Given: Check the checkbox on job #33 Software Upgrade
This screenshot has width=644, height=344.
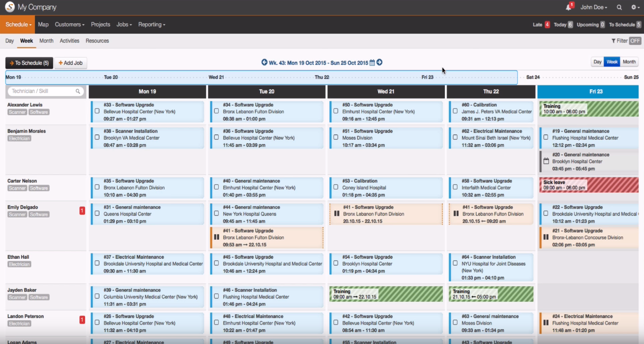Looking at the screenshot, I should pos(97,111).
